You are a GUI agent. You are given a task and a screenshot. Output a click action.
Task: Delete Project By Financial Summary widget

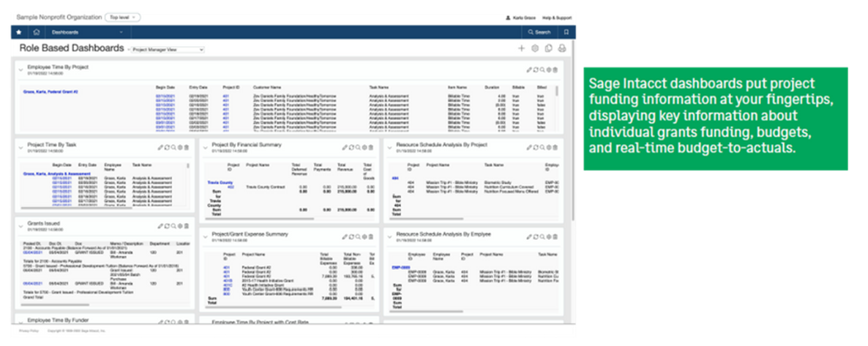370,147
